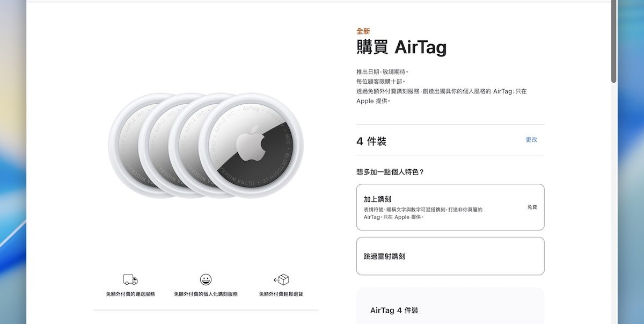The width and height of the screenshot is (644, 324).
Task: Open the AirTag 4 件裝 summary card
Action: (450, 306)
